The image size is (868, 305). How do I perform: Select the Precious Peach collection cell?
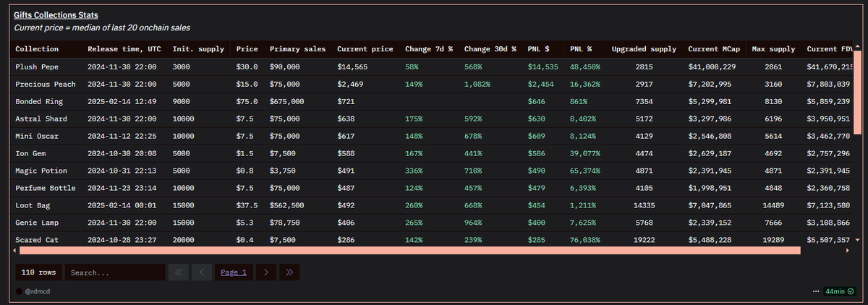47,84
